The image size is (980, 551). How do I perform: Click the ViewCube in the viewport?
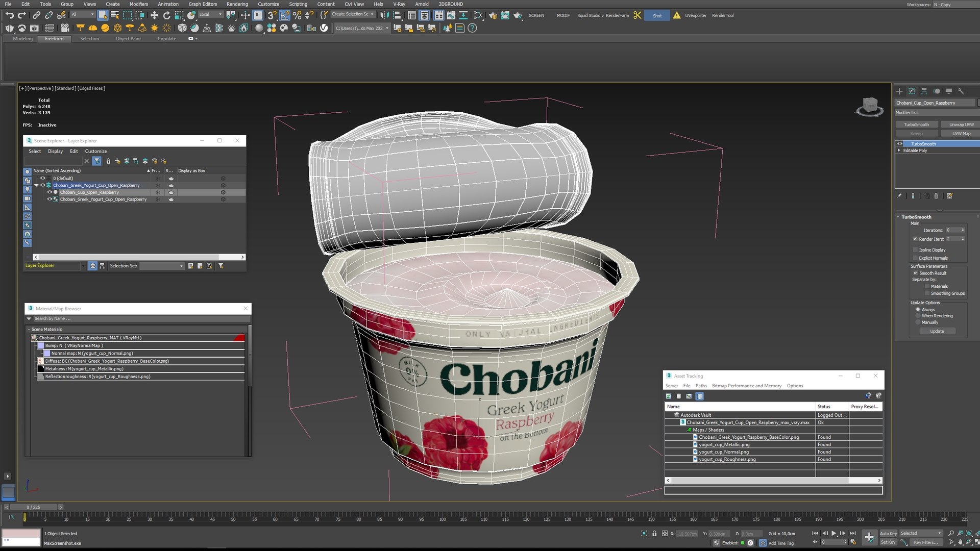[869, 107]
